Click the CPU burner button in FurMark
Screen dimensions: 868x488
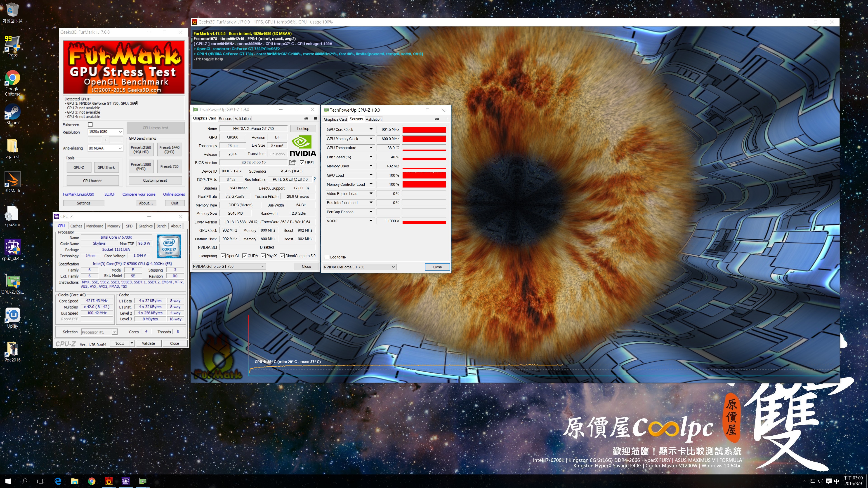92,181
